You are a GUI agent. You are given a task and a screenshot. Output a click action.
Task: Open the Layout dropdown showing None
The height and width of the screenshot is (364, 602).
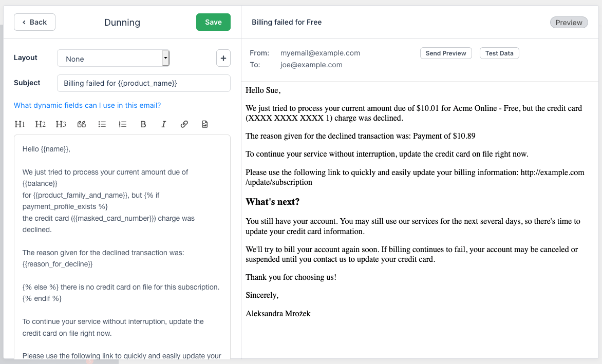[x=113, y=59]
